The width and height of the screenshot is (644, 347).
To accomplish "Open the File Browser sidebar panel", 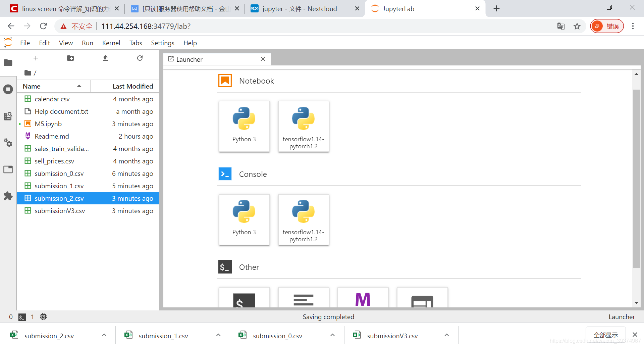I will click(8, 63).
